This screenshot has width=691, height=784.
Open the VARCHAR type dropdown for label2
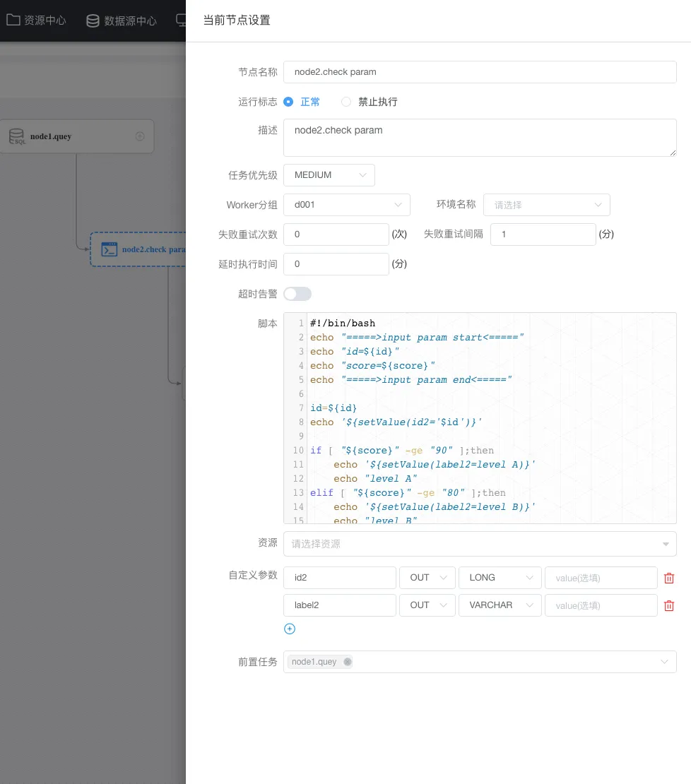(500, 605)
